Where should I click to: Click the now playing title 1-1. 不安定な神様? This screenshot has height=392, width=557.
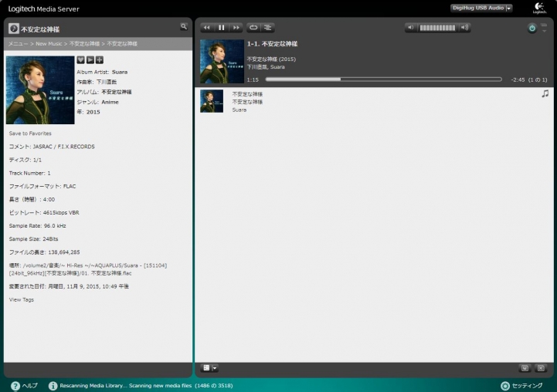[x=272, y=44]
